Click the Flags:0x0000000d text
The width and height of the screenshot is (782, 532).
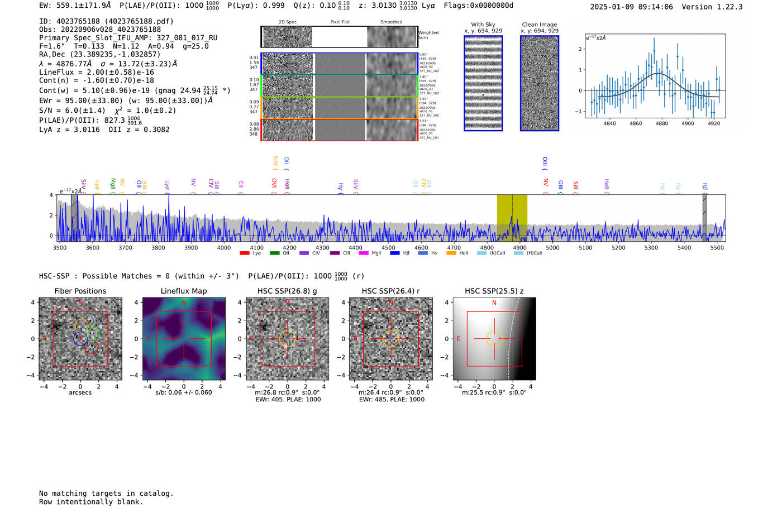[479, 6]
